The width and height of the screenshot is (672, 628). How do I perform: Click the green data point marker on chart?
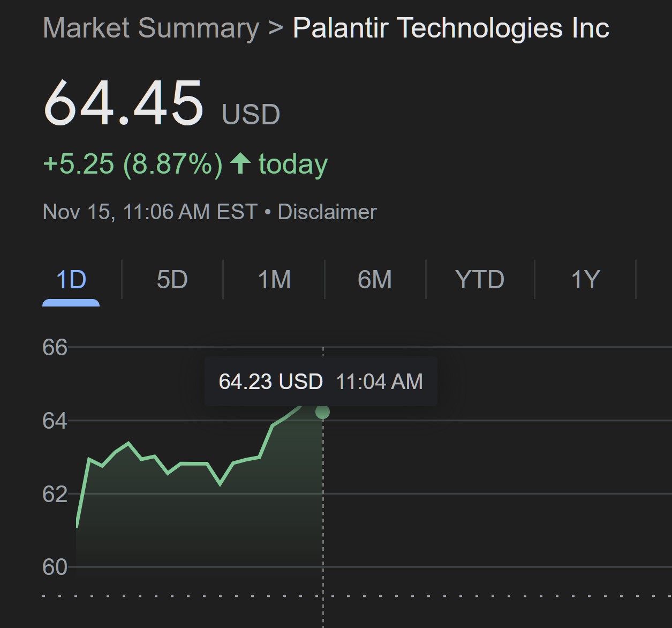tap(322, 412)
